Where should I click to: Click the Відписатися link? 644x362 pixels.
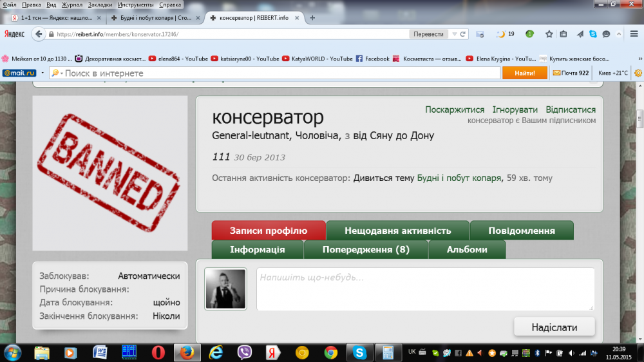pos(571,110)
